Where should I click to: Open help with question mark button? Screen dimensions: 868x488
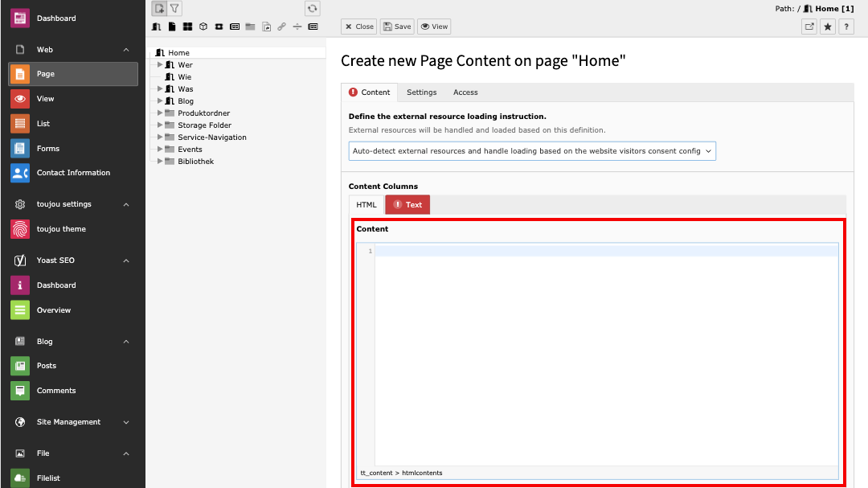point(845,27)
